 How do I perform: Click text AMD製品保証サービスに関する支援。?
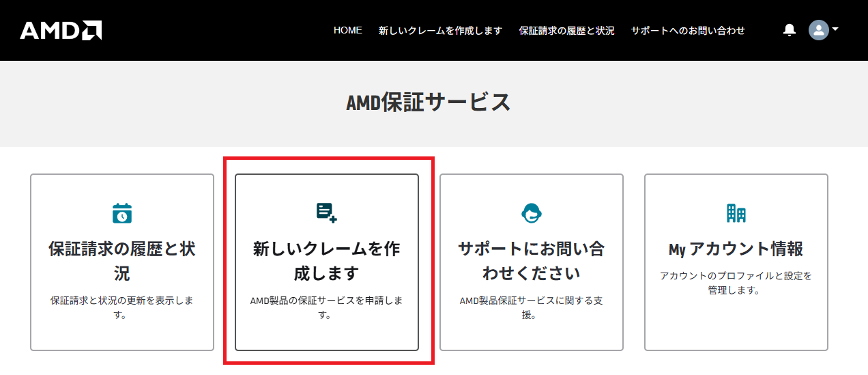(532, 307)
